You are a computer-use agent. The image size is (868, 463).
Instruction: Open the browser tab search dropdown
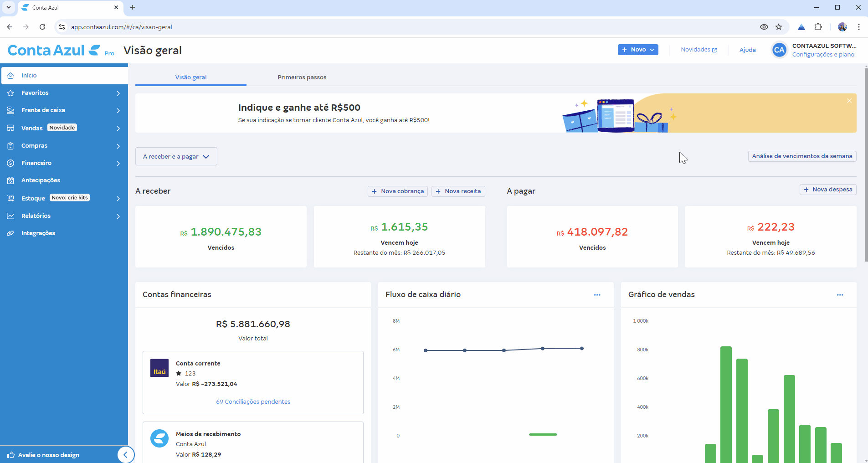pos(9,7)
